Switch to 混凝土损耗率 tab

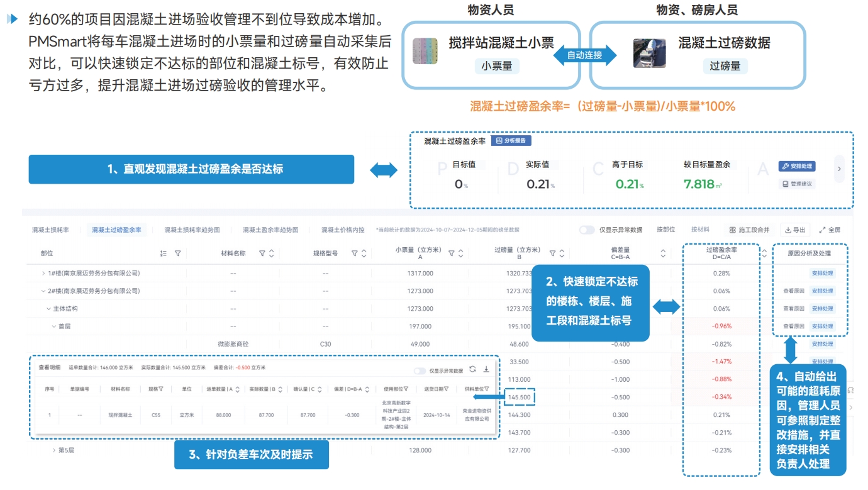(51, 230)
